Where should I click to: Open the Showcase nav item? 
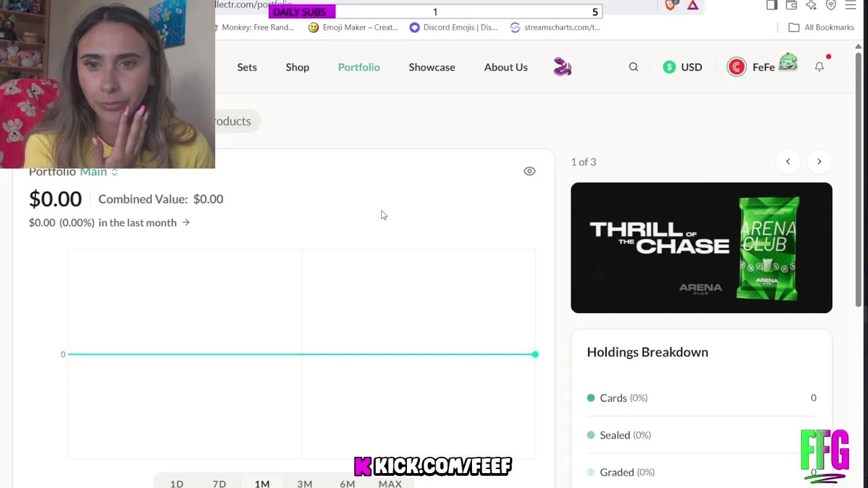pyautogui.click(x=432, y=67)
